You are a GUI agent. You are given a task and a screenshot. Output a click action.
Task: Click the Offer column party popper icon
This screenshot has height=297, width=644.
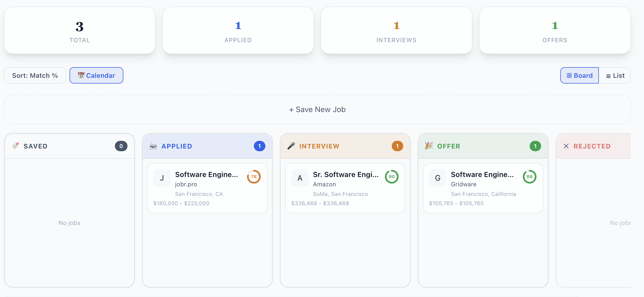click(x=429, y=146)
